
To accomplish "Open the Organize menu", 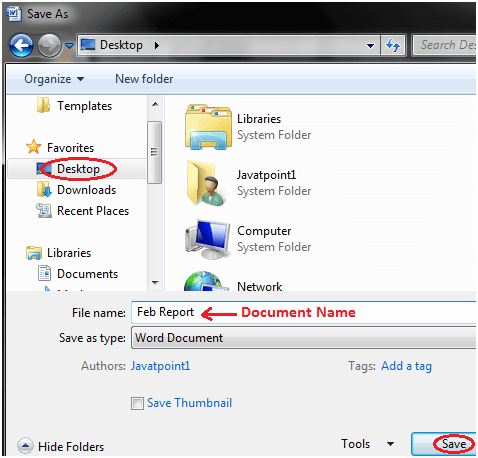I will point(54,79).
